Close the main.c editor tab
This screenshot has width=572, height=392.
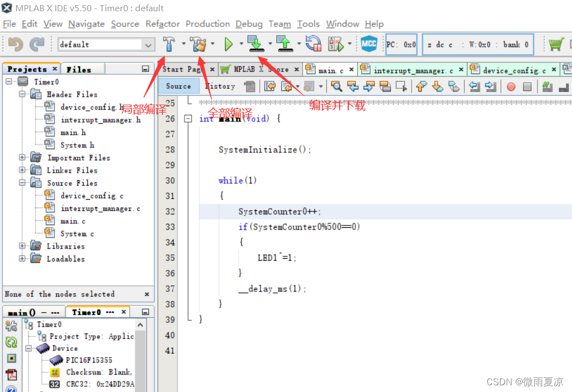352,69
